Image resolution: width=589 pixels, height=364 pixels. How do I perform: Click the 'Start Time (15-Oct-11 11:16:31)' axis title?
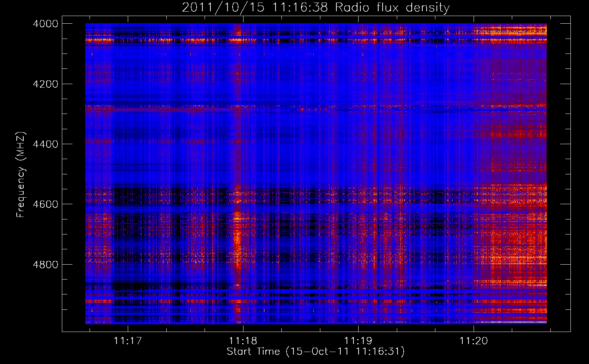pyautogui.click(x=316, y=352)
